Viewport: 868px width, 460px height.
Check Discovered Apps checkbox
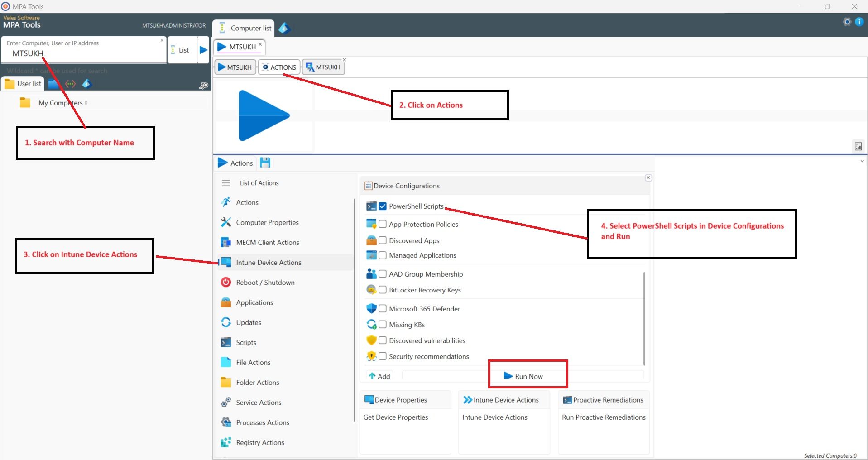click(x=383, y=240)
